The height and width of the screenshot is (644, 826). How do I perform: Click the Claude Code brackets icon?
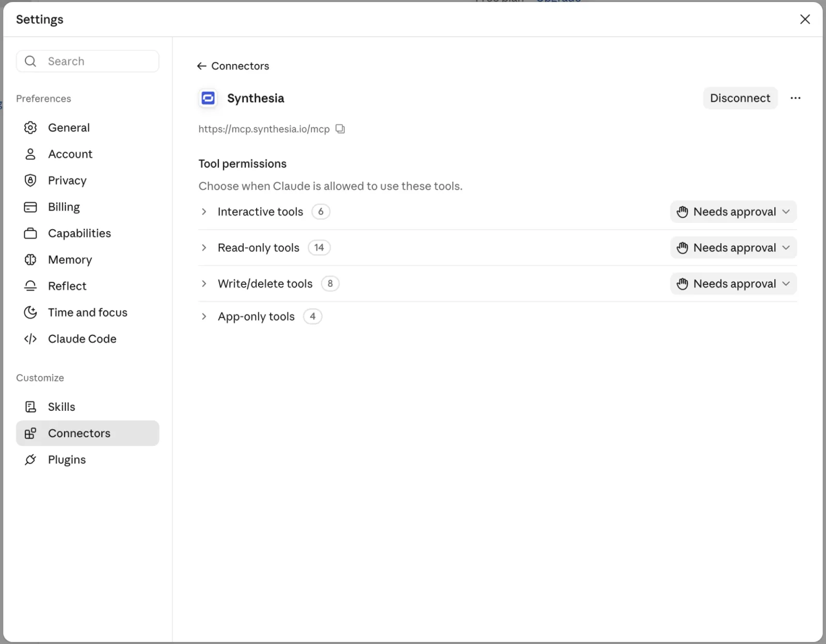(30, 339)
